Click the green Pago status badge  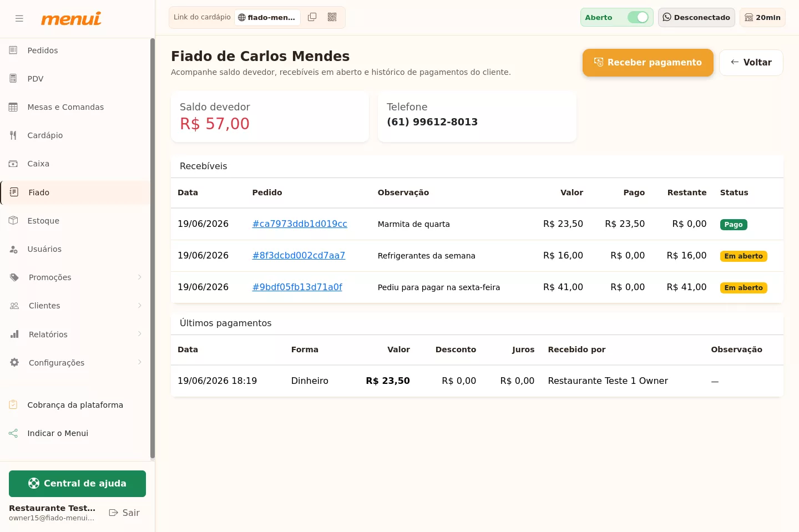pyautogui.click(x=734, y=225)
